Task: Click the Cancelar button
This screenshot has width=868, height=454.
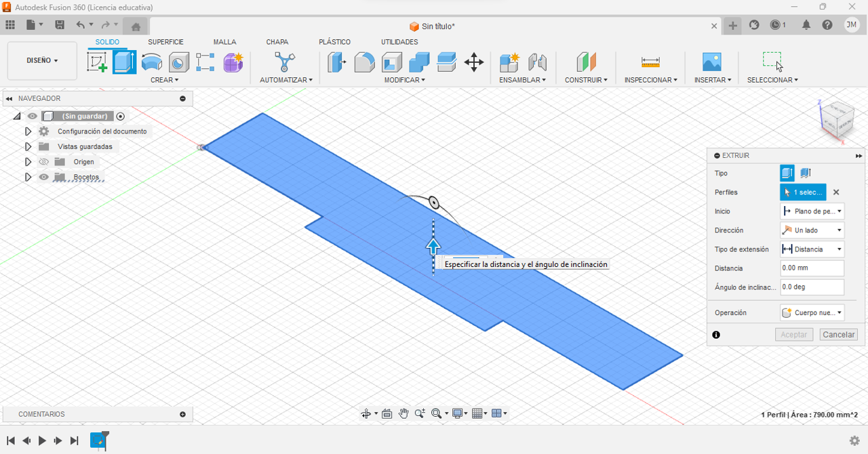Action: pyautogui.click(x=839, y=335)
